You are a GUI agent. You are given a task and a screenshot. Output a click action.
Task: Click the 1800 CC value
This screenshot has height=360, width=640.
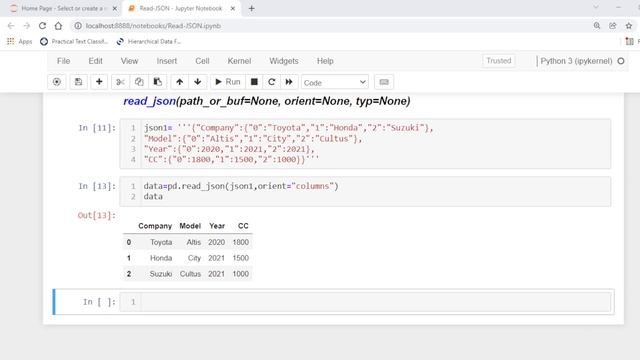(x=240, y=242)
